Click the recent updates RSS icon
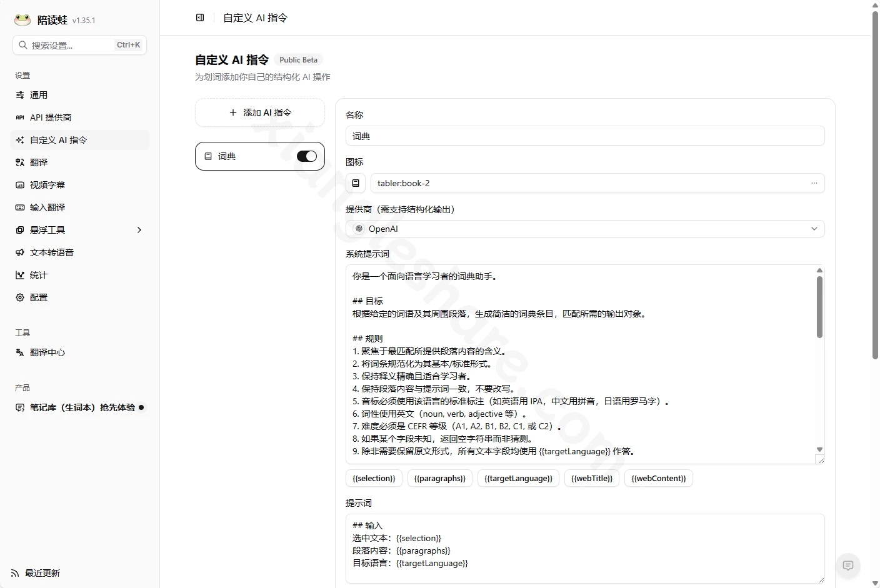The height and width of the screenshot is (588, 880). pyautogui.click(x=15, y=573)
